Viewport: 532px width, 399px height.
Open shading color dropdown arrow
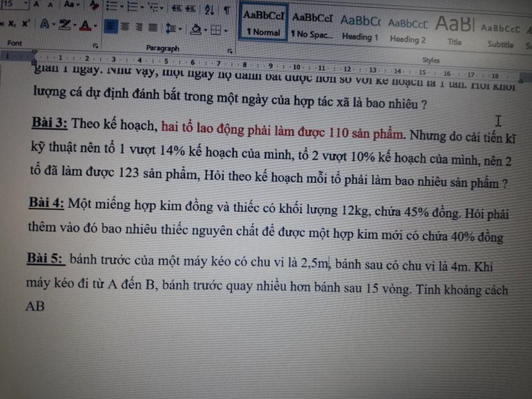coord(206,30)
